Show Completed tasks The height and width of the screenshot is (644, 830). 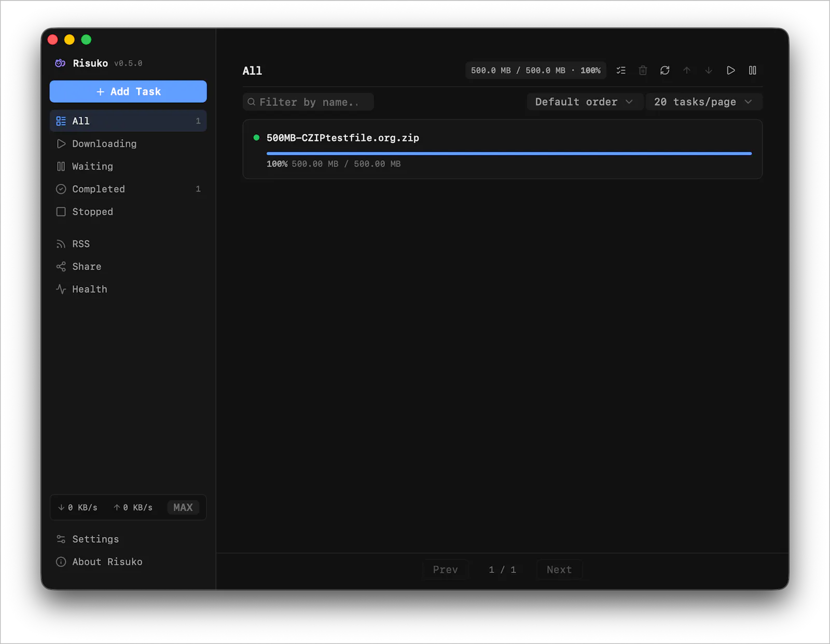128,189
